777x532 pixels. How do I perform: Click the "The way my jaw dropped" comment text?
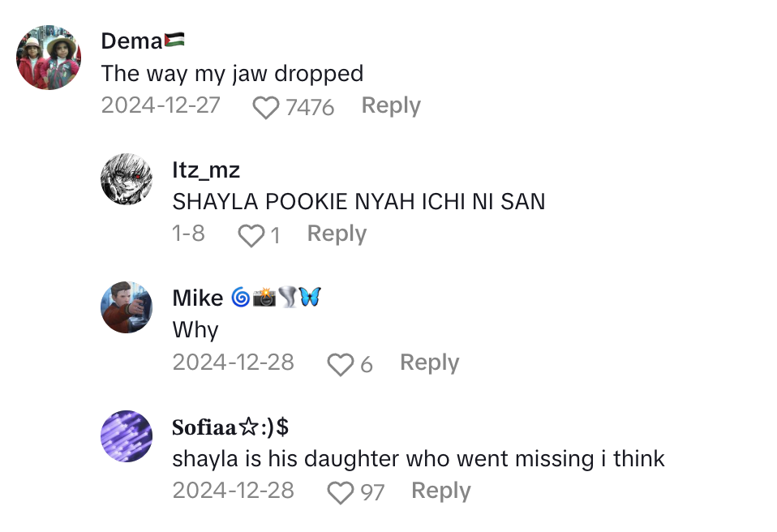(x=232, y=74)
